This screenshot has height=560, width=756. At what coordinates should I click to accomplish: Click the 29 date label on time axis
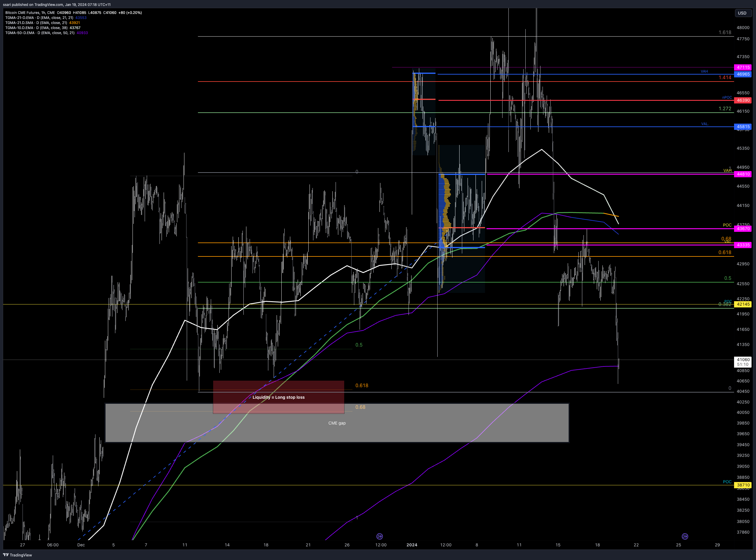coord(717,545)
